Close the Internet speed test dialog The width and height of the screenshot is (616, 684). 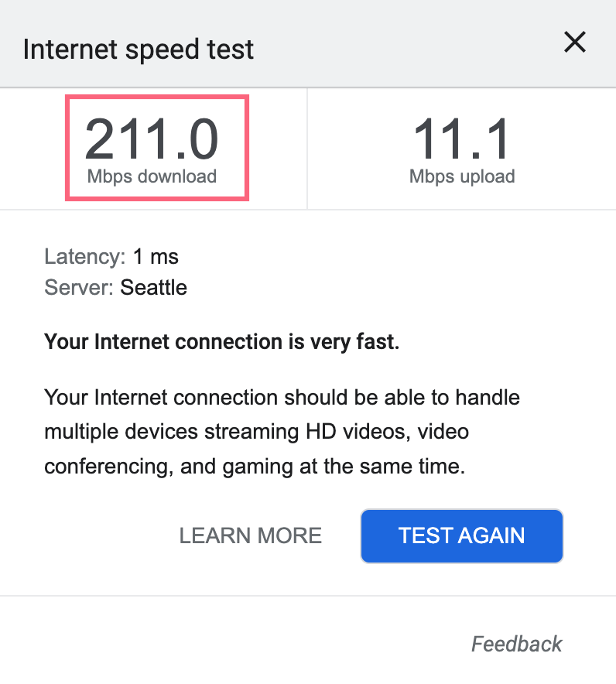574,43
